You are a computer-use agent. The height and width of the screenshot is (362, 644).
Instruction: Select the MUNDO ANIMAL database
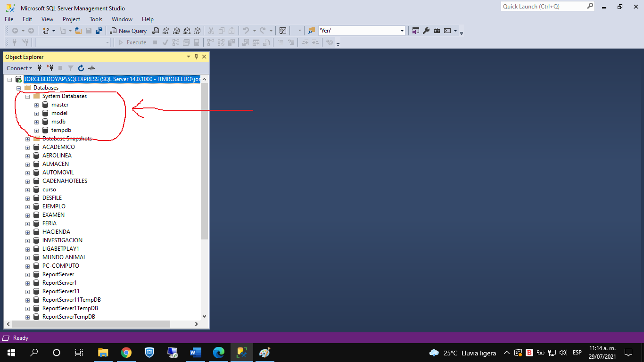click(x=64, y=257)
